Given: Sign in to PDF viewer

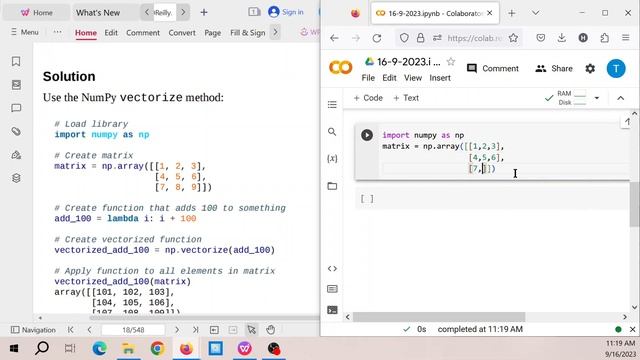Looking at the screenshot, I should [286, 12].
